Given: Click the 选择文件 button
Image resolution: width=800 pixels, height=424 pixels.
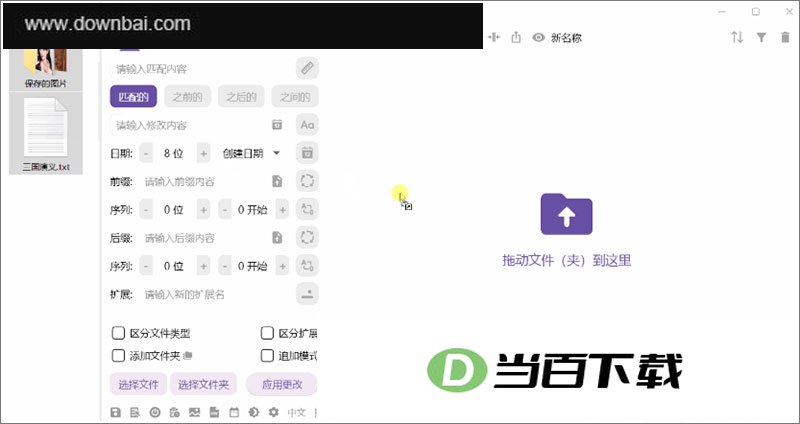Looking at the screenshot, I should click(x=138, y=384).
